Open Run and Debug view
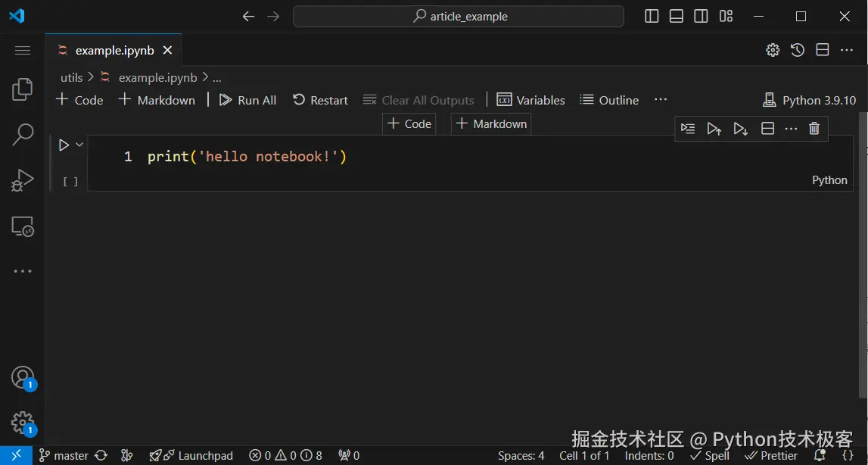The image size is (868, 465). (23, 180)
